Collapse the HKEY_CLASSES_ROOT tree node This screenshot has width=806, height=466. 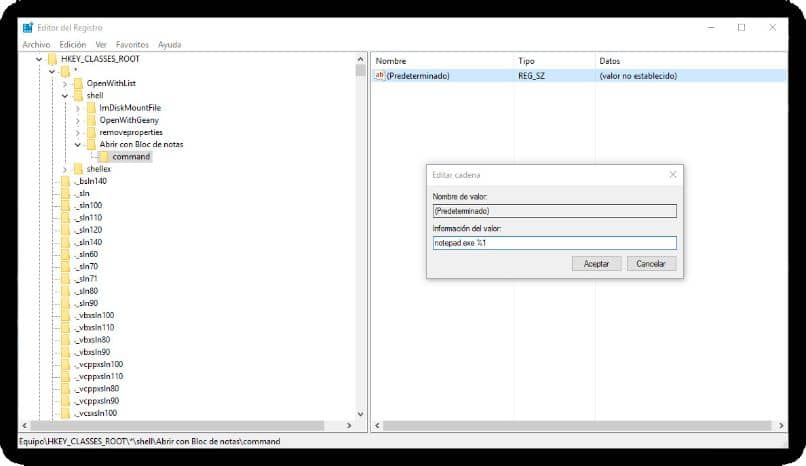(x=39, y=59)
